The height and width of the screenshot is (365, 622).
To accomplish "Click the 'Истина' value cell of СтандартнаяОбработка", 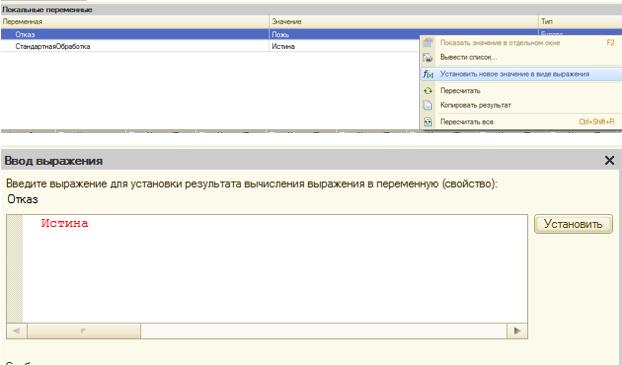I will [x=344, y=46].
